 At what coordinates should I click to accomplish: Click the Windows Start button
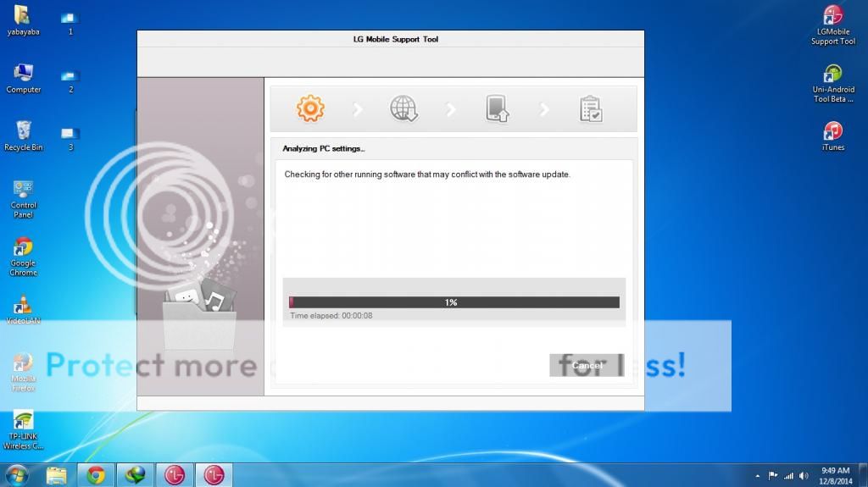[x=16, y=474]
